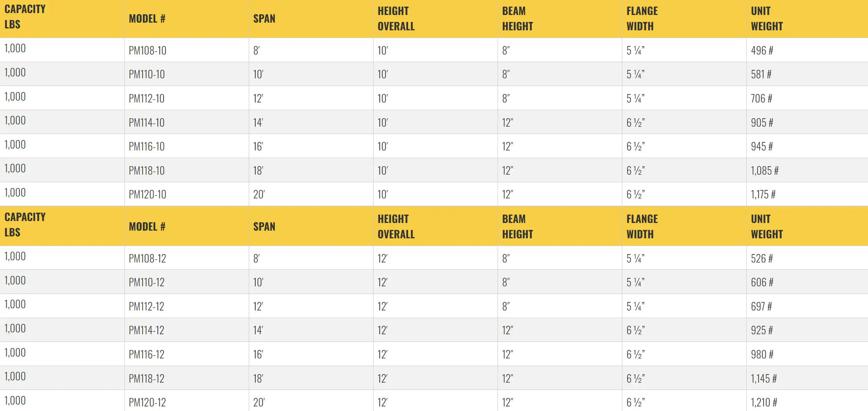Click the 1,175 # unit weight value
This screenshot has height=411, width=868.
pos(763,195)
